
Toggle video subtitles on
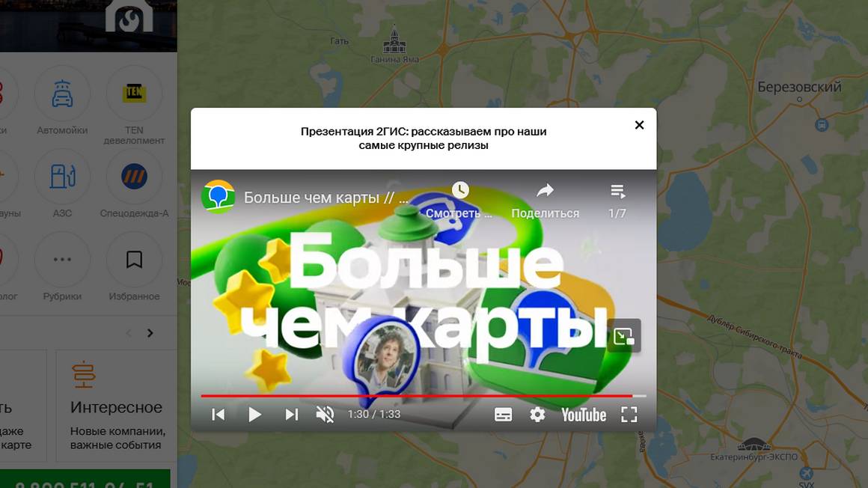coord(503,415)
